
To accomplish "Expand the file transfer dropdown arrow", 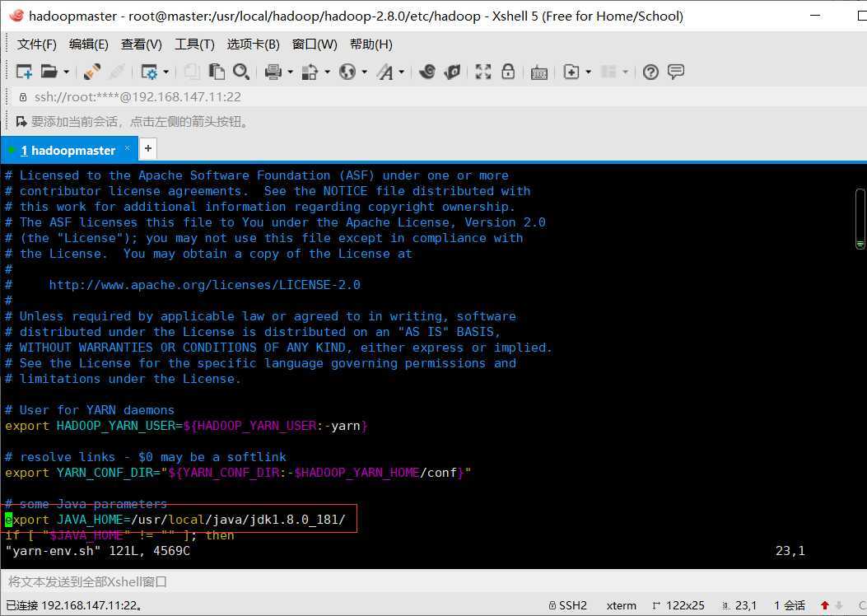I will pyautogui.click(x=328, y=72).
